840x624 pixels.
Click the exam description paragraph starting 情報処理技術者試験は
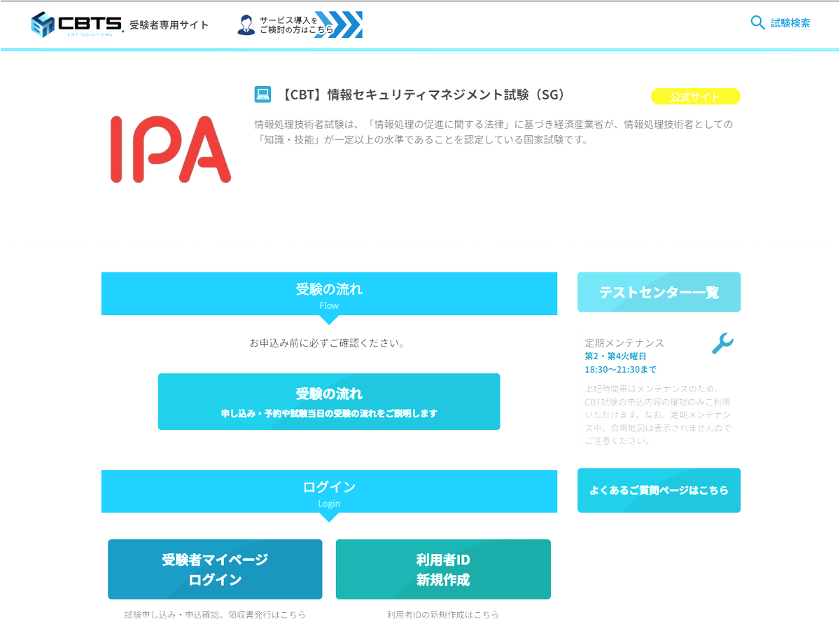[494, 132]
